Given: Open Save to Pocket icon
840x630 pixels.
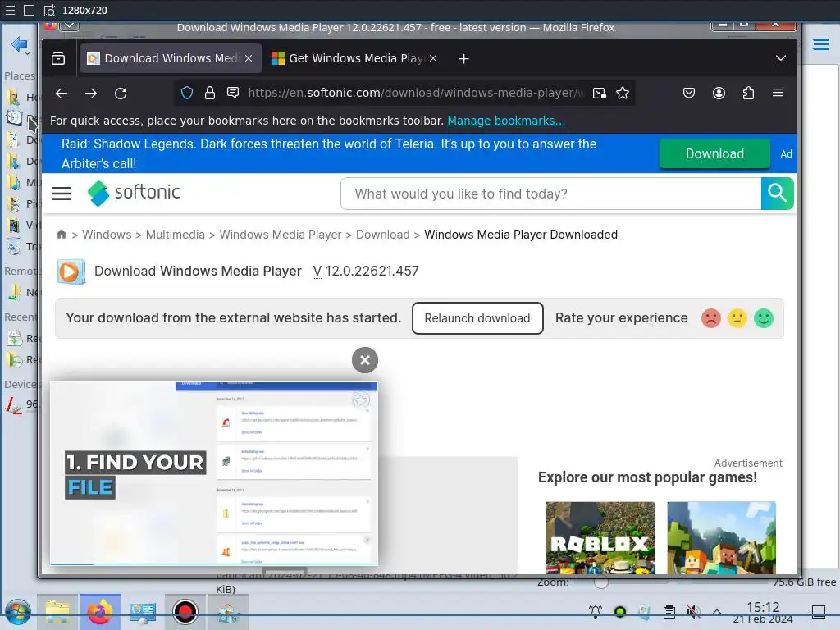Looking at the screenshot, I should 689,94.
